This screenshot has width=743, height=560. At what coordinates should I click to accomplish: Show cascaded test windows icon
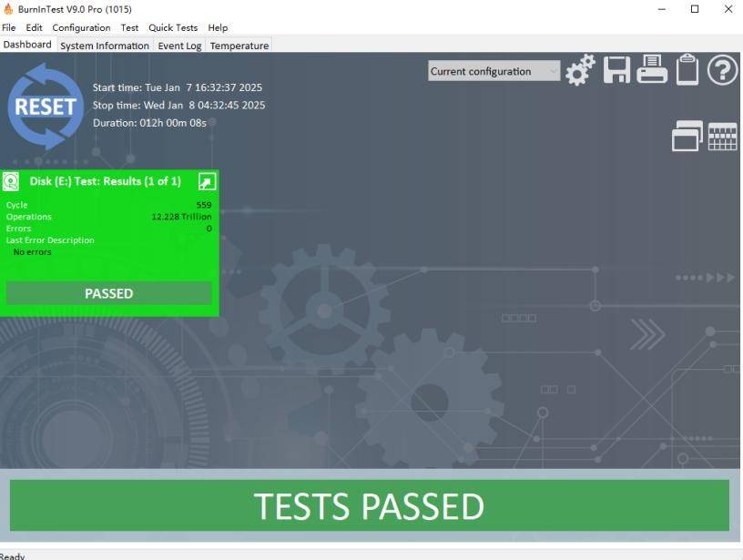click(x=687, y=136)
